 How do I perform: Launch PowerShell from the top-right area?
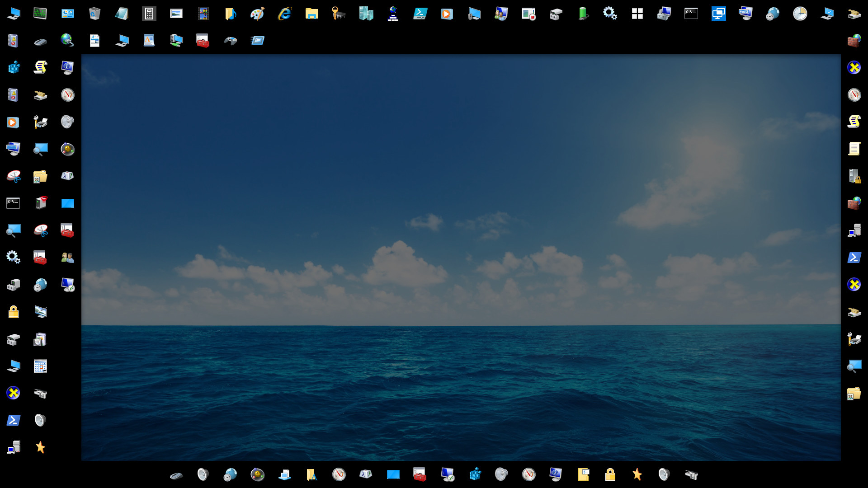click(x=420, y=14)
